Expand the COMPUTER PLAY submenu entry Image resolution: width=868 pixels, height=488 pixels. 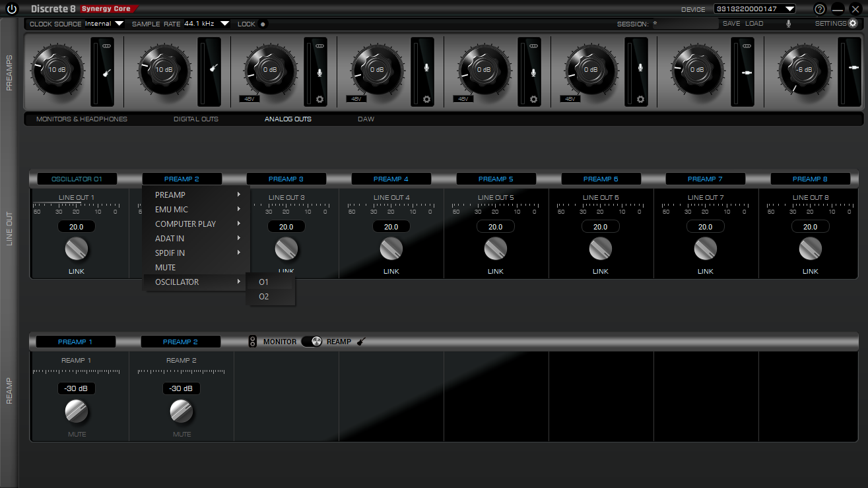tap(196, 224)
